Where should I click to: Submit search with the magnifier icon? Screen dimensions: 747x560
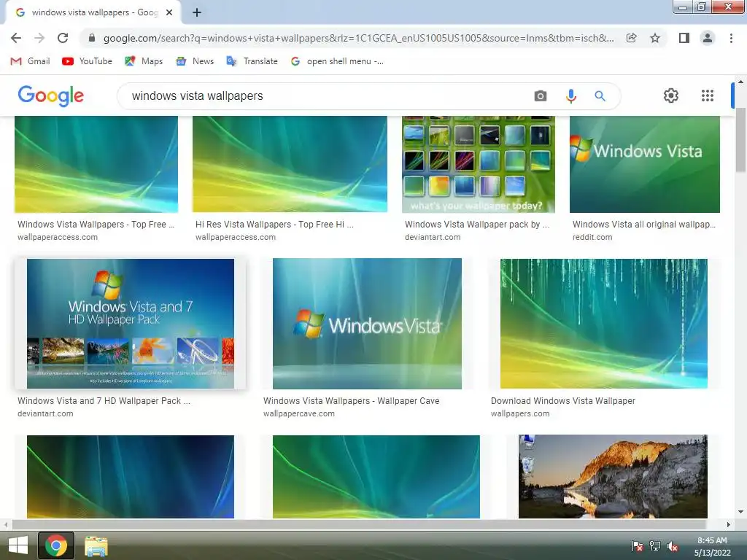600,96
